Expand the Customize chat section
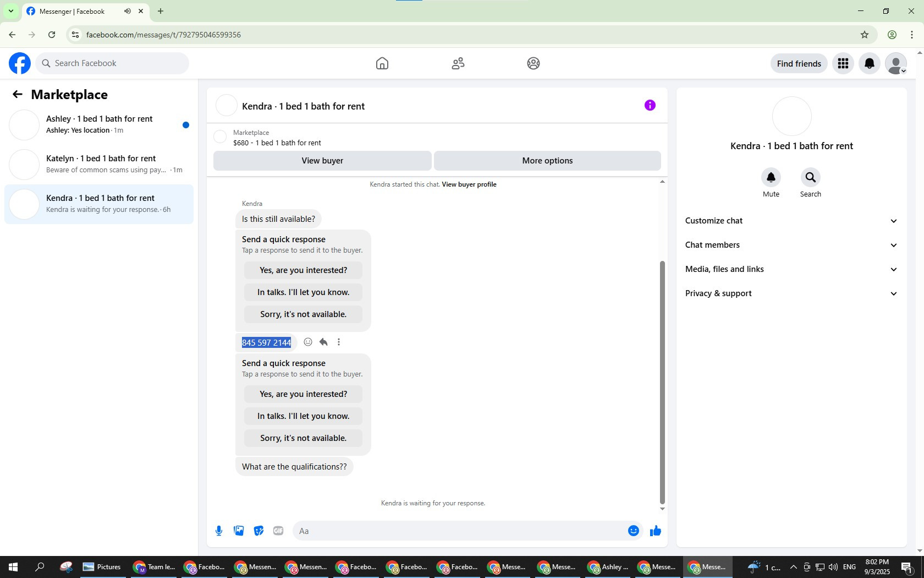The width and height of the screenshot is (924, 578). (791, 221)
